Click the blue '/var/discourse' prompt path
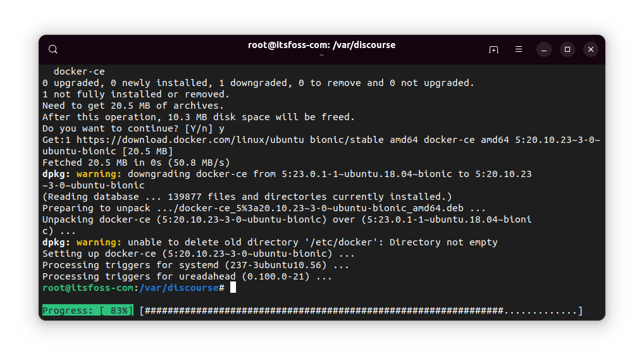 coord(179,288)
